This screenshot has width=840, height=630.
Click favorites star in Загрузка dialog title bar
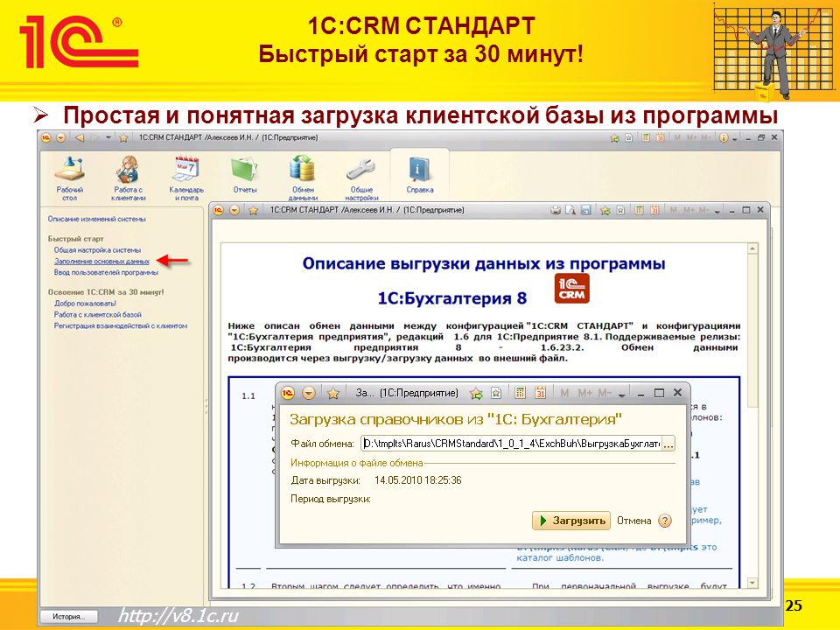click(x=333, y=393)
